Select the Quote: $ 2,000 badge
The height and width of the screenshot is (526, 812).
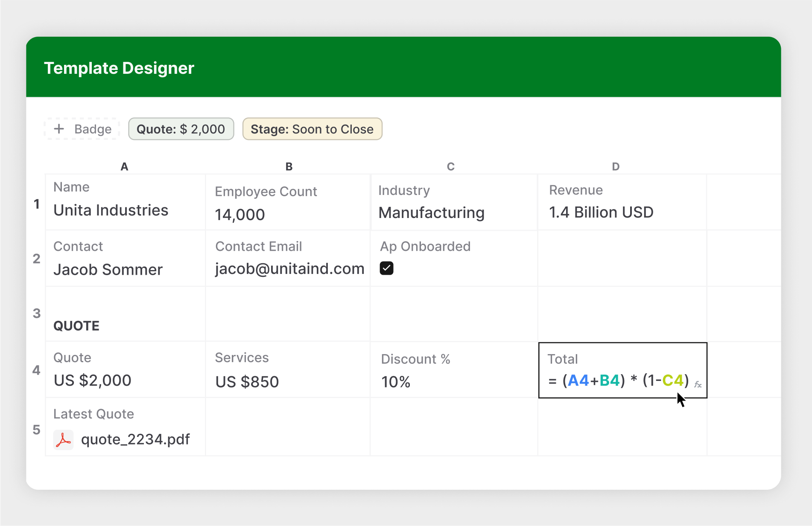point(181,129)
